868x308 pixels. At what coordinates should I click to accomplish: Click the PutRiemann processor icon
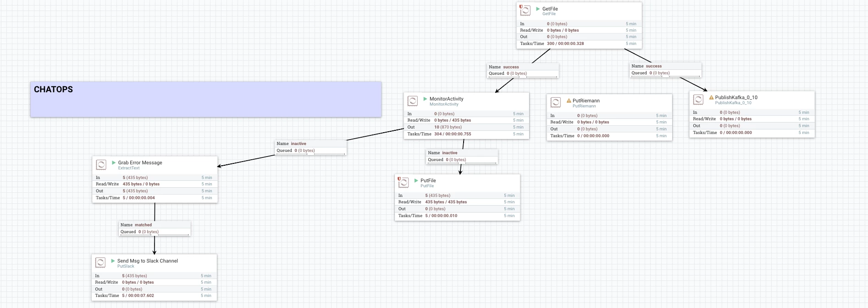[556, 102]
